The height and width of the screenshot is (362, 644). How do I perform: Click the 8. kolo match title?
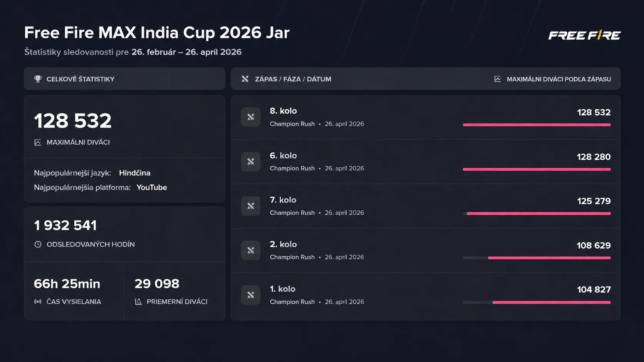click(x=283, y=111)
